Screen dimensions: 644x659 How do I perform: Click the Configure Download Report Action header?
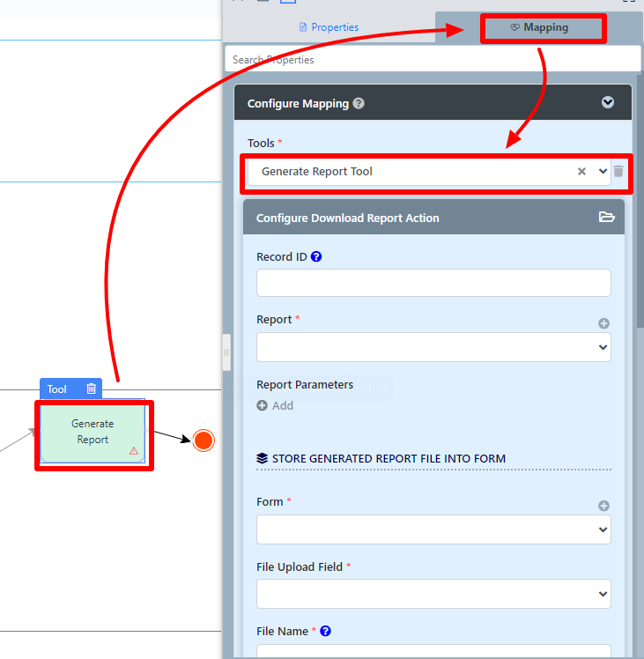(433, 218)
